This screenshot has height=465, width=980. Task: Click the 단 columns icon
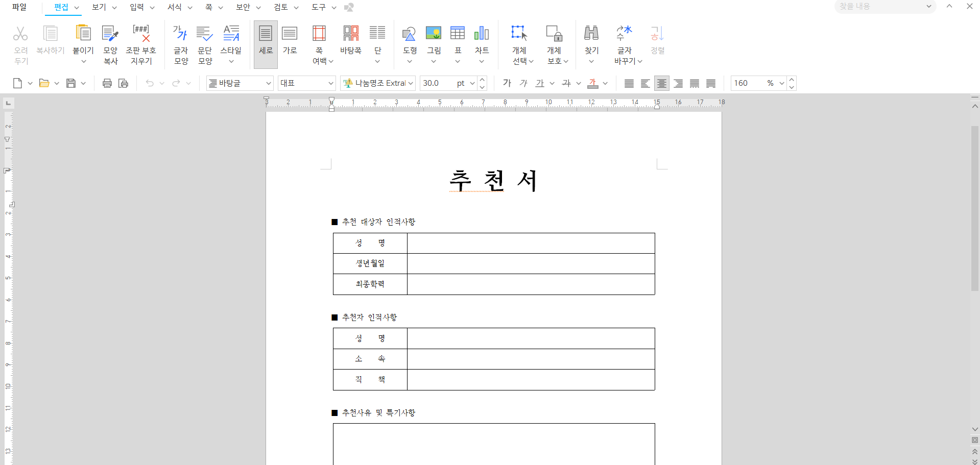tap(377, 34)
